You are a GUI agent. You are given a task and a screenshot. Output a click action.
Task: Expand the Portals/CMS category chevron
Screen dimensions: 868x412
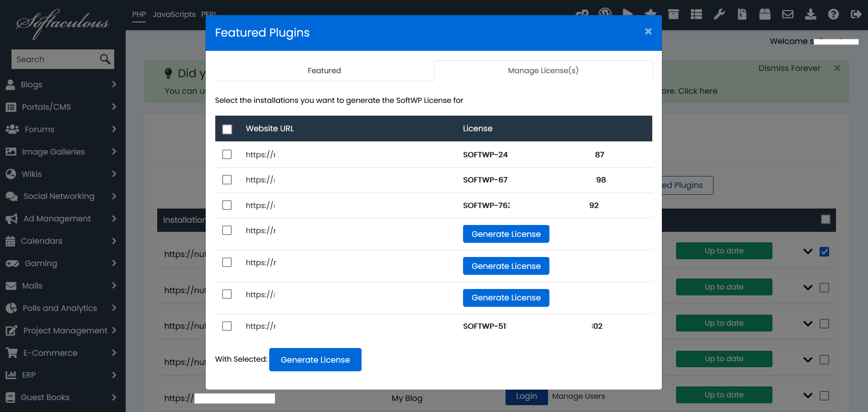[114, 107]
